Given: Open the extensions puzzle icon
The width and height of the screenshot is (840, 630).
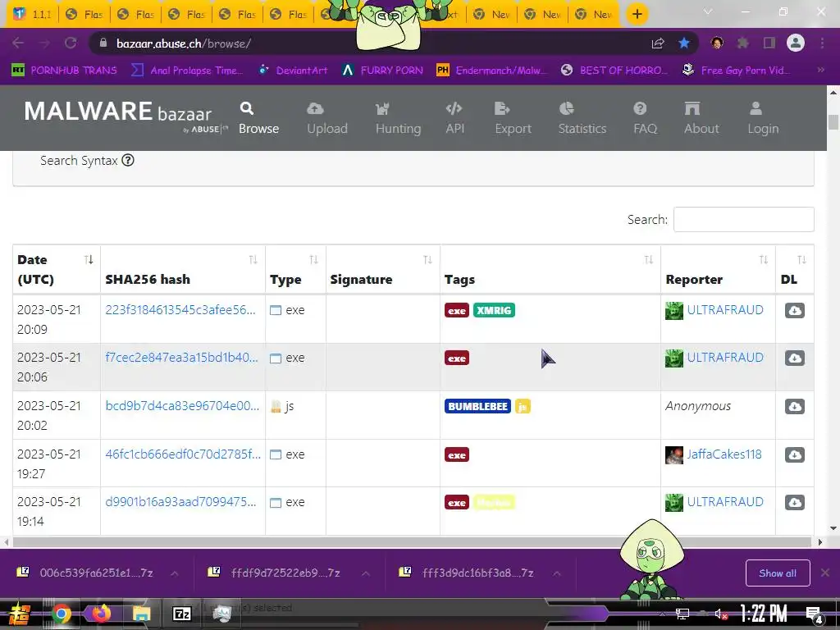Looking at the screenshot, I should click(743, 43).
